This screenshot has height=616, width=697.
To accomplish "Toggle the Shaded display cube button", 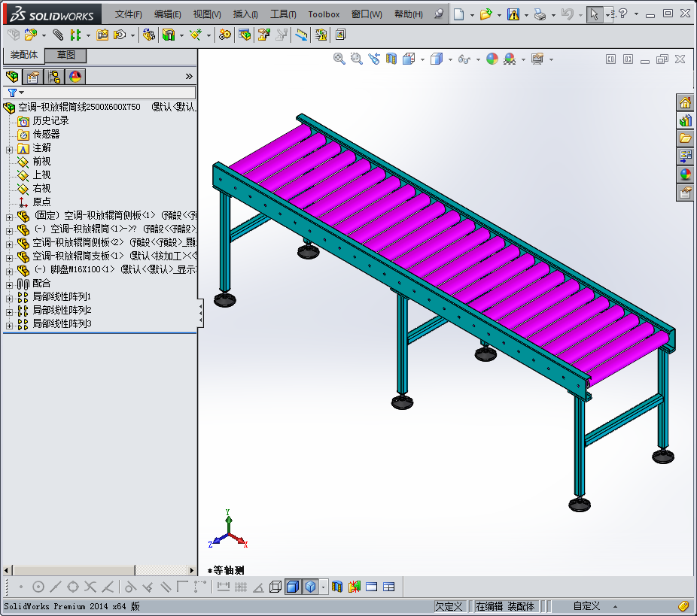I will 311,587.
